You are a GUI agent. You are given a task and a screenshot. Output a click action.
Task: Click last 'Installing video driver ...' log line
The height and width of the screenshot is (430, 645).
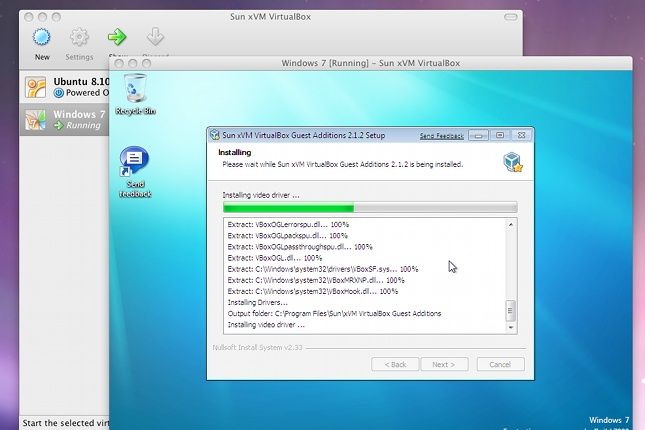tap(266, 325)
